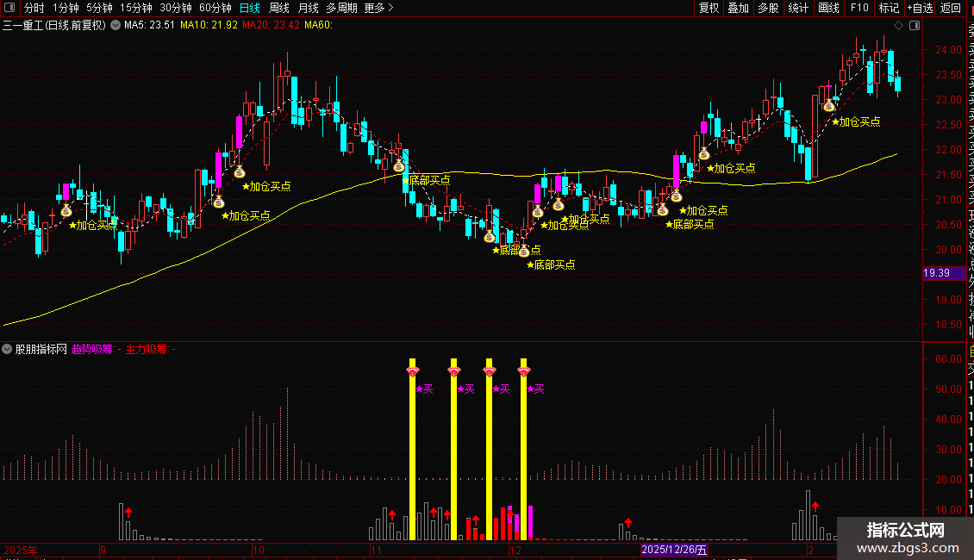
Task: Click the 返回 back button
Action: point(951,8)
